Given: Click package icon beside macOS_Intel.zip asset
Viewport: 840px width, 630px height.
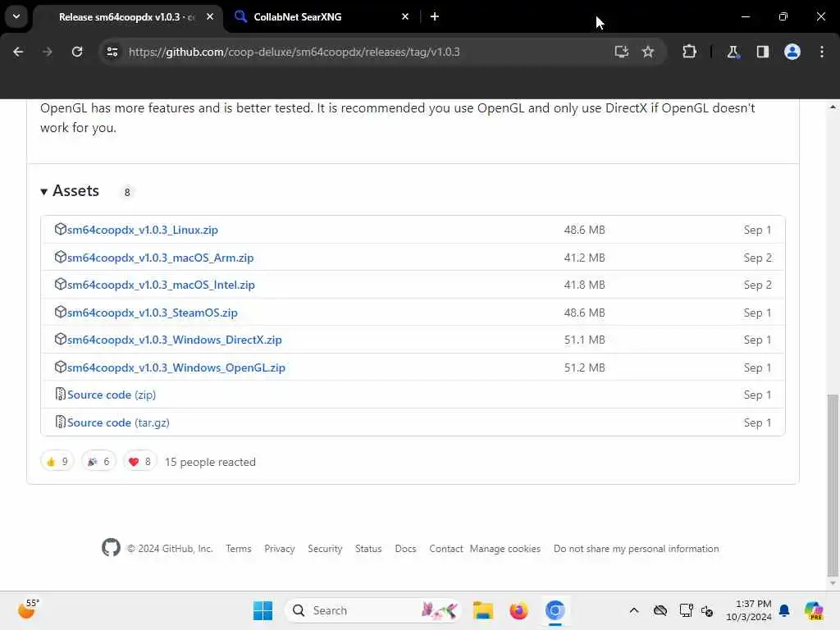Looking at the screenshot, I should click(x=61, y=285).
